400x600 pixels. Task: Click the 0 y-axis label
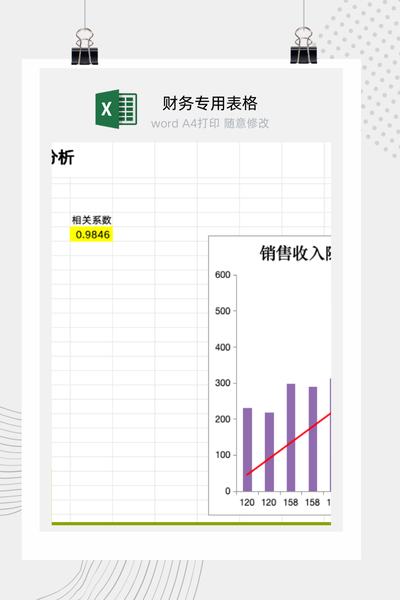[228, 491]
